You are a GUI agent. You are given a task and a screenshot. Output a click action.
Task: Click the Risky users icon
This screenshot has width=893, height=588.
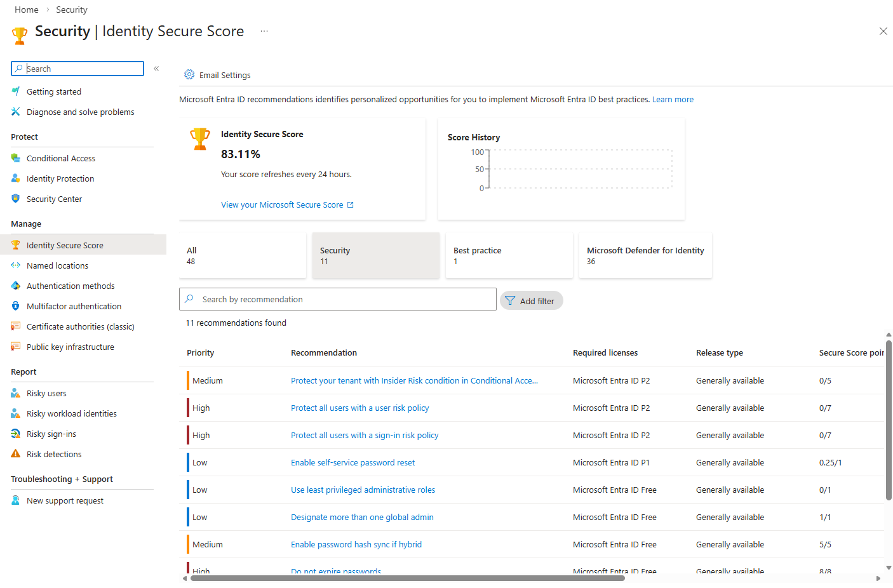[16, 393]
